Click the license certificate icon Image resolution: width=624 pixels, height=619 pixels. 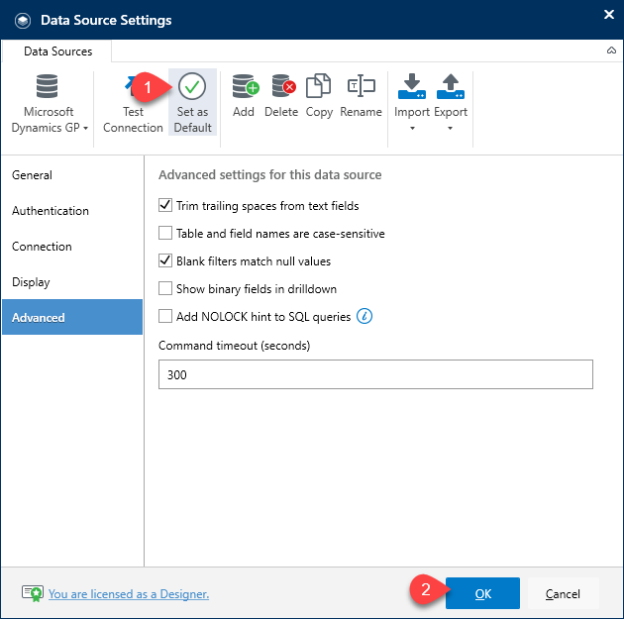click(33, 594)
